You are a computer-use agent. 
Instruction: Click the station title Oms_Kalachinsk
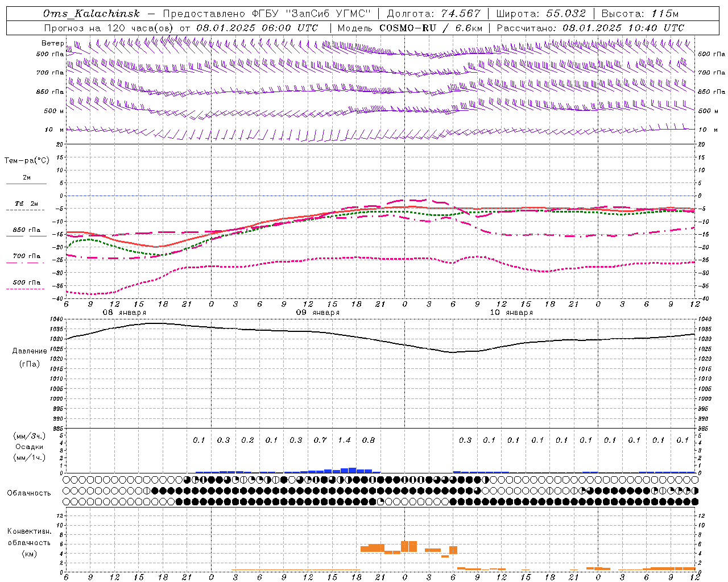point(91,14)
